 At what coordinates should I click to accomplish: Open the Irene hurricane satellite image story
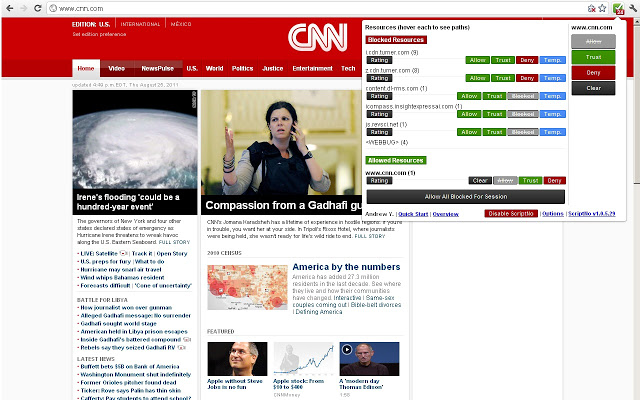pos(135,139)
